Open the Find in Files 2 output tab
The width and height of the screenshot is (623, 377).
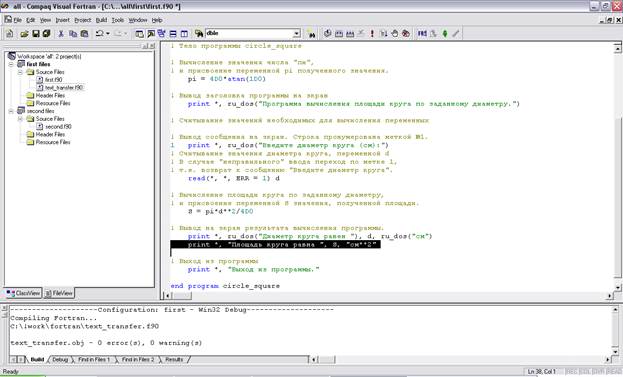coord(138,360)
